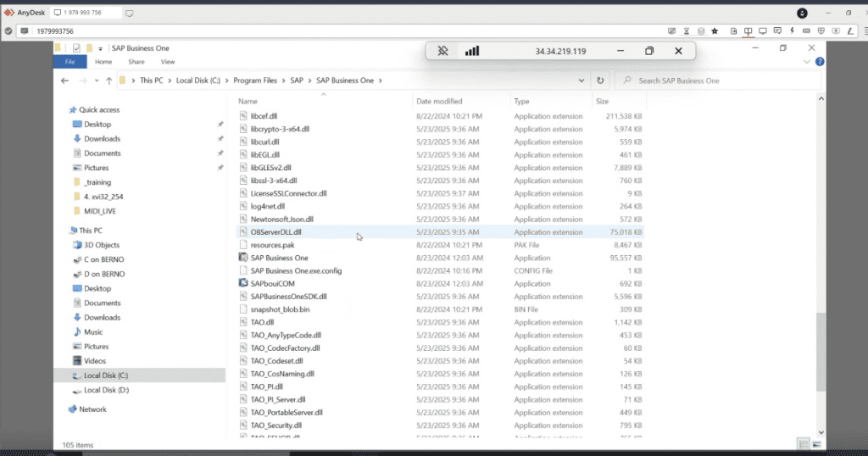Select Quick access in navigation pane
Screen dimensions: 868x456
coord(98,109)
